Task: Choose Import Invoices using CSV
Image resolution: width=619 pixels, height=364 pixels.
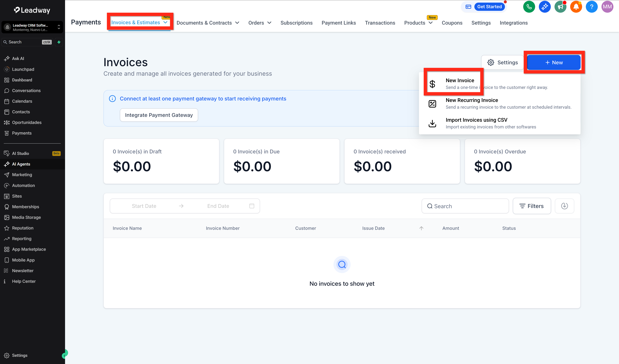Action: [499, 123]
